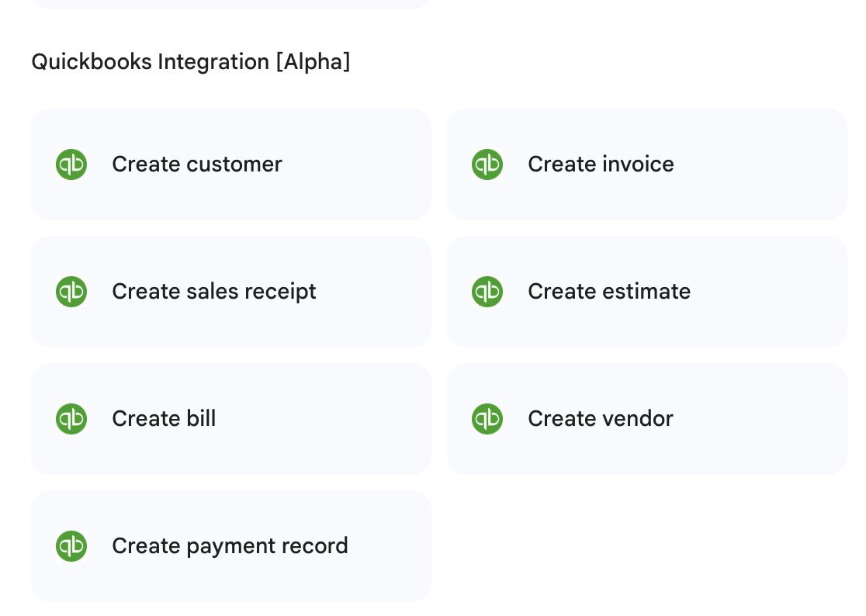Image resolution: width=866 pixels, height=616 pixels.
Task: Select the Create payment record text
Action: tap(230, 546)
